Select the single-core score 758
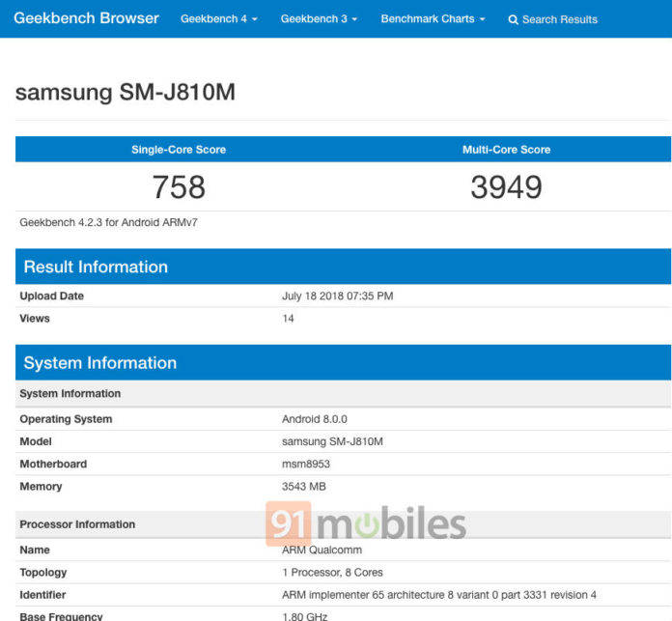Screen dimensions: 672x621 tap(179, 187)
